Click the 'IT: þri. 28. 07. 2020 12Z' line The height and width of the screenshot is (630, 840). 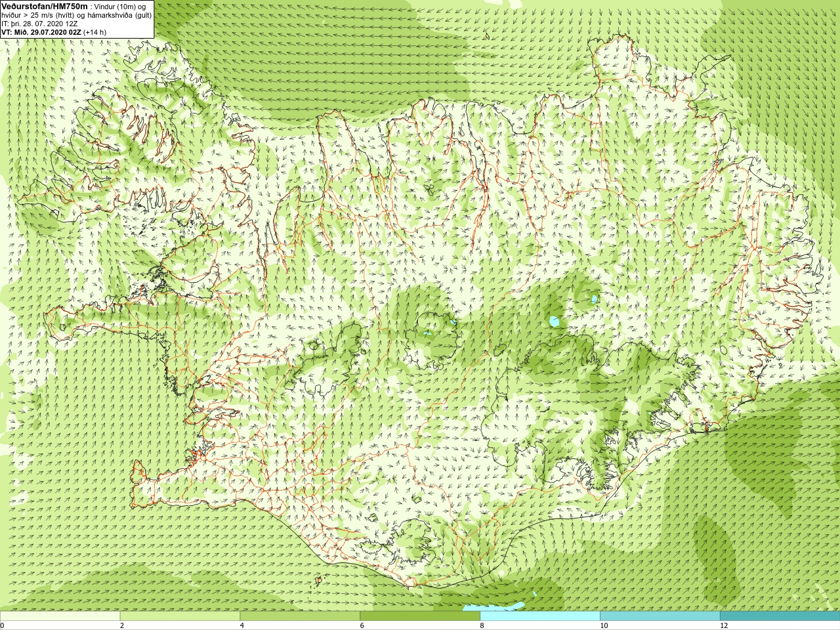pos(39,23)
